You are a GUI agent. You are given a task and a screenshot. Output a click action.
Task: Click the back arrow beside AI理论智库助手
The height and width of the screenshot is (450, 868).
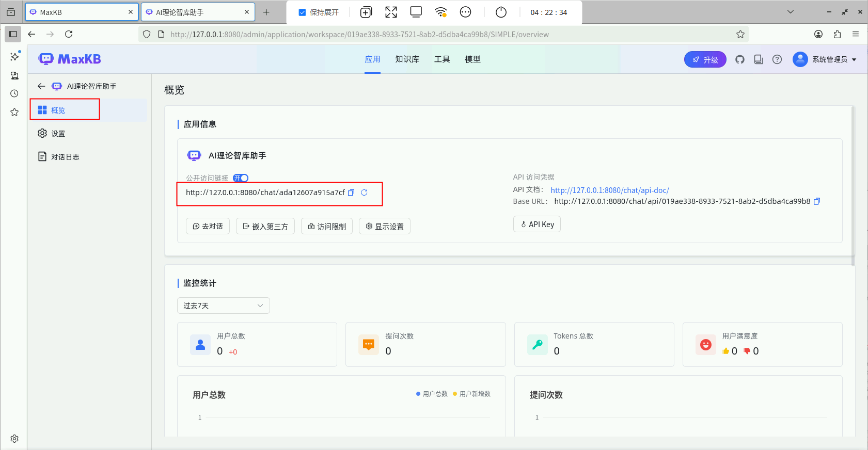coord(41,86)
